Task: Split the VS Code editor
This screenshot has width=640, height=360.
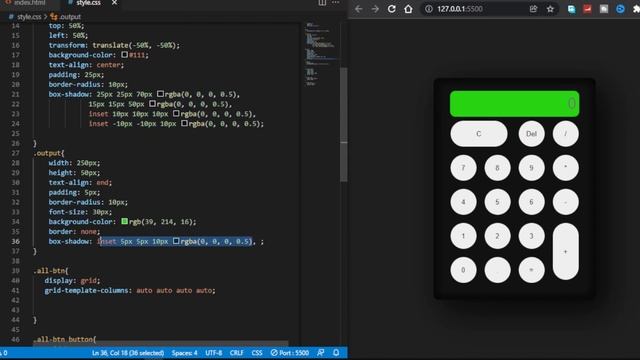Action: coord(322,3)
